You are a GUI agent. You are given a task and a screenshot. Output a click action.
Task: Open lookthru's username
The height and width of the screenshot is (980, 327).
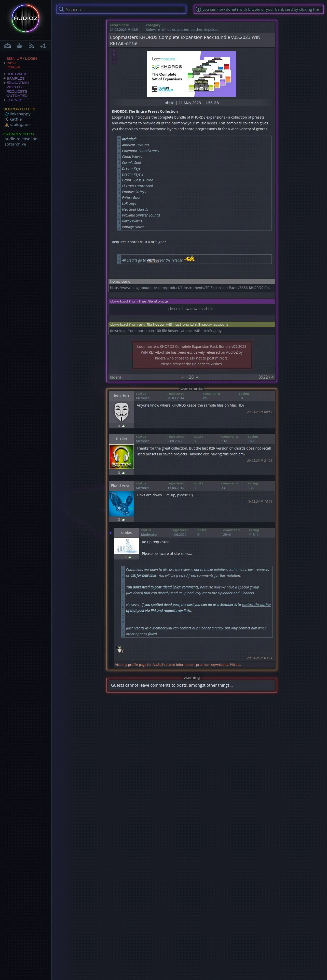tap(121, 396)
